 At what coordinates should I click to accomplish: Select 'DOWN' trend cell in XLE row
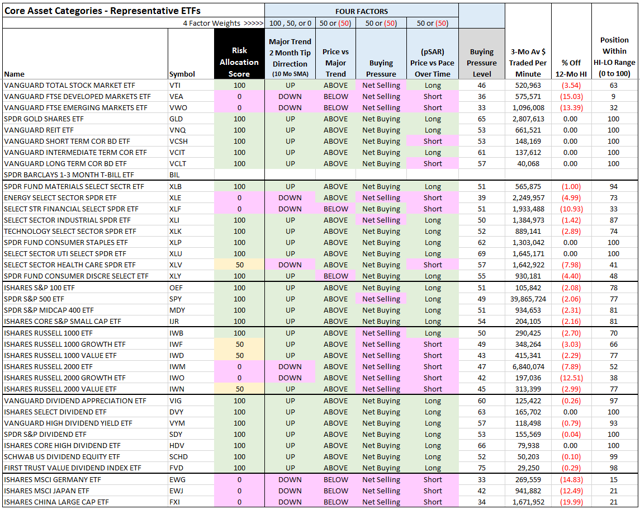[290, 198]
